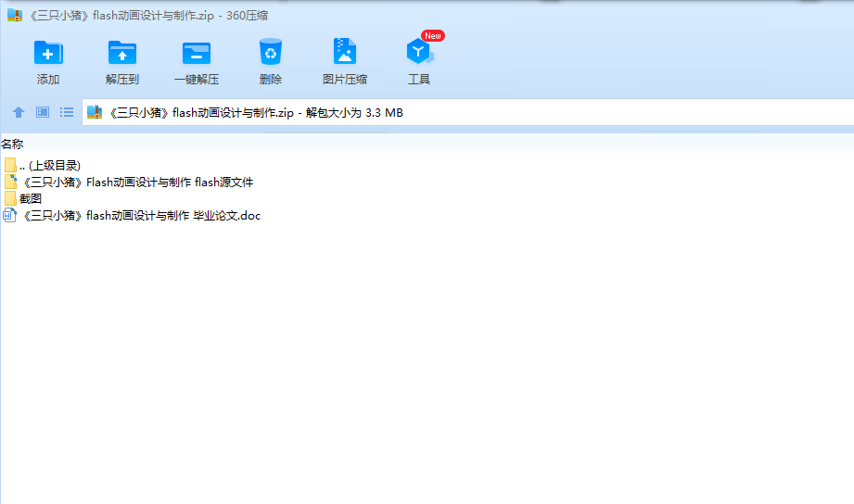Click the 360压缩 app icon in the title bar

coord(15,15)
